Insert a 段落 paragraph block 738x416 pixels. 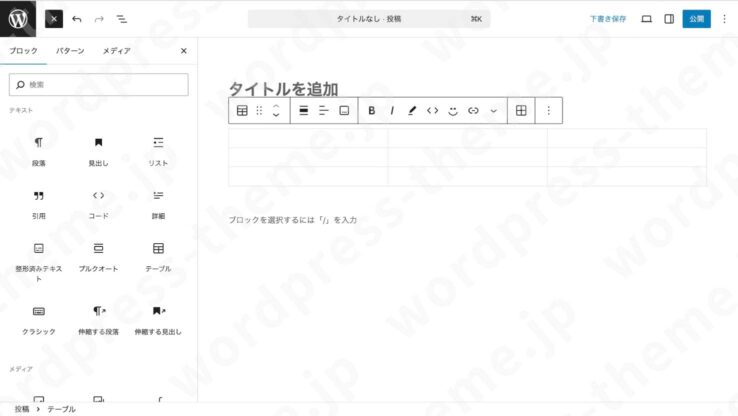(x=39, y=152)
